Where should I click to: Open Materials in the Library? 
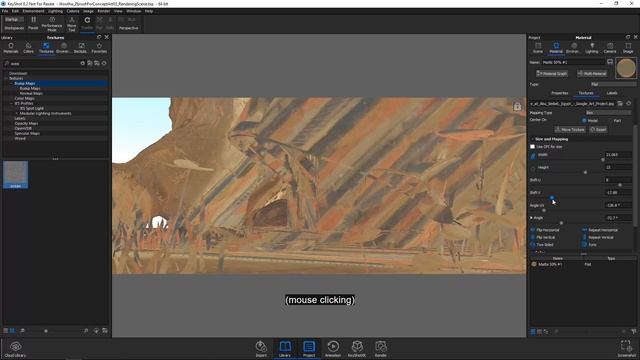coord(11,48)
